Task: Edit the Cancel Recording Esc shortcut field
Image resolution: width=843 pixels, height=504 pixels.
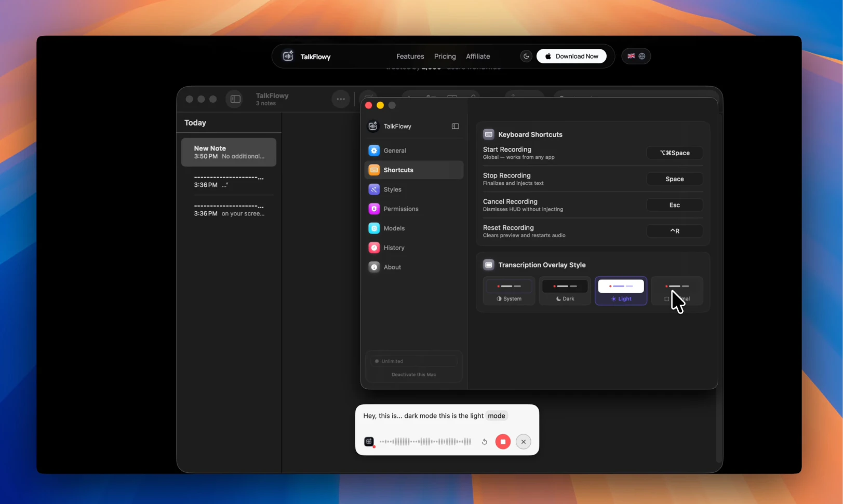Action: [x=675, y=205]
